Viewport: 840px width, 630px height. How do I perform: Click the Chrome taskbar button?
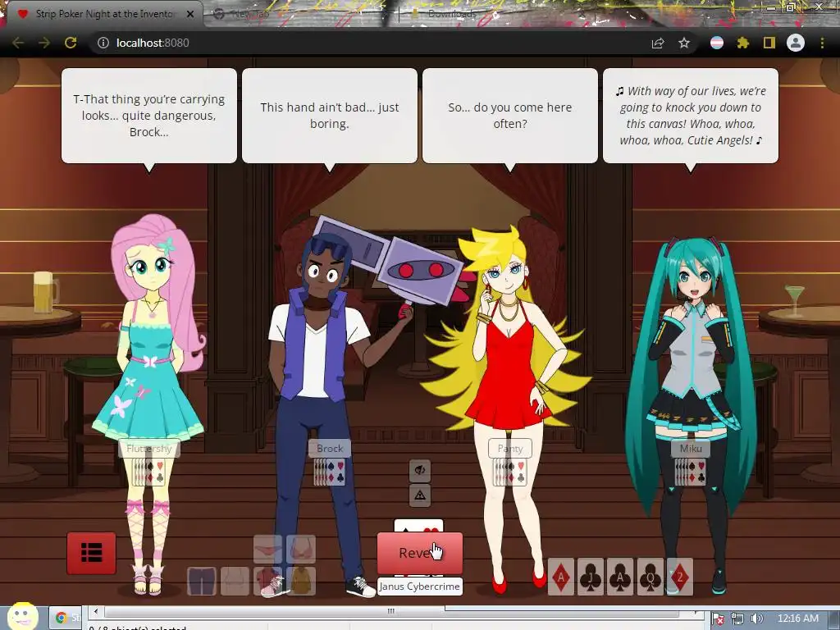coord(66,618)
